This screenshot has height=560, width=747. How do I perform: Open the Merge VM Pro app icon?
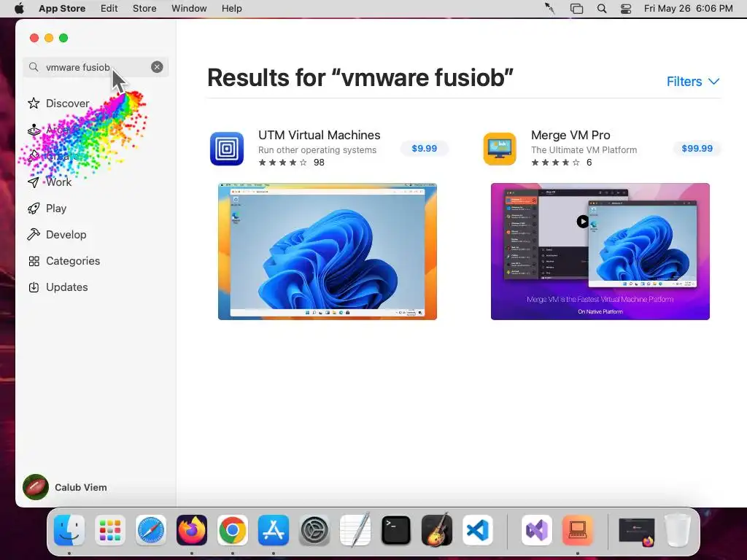[500, 149]
